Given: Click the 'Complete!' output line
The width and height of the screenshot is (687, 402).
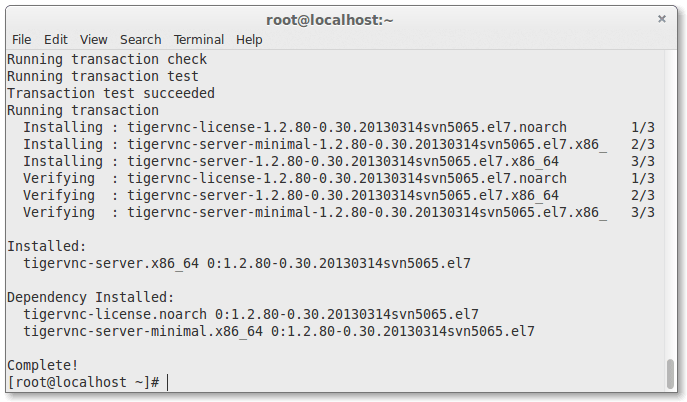Looking at the screenshot, I should click(42, 365).
